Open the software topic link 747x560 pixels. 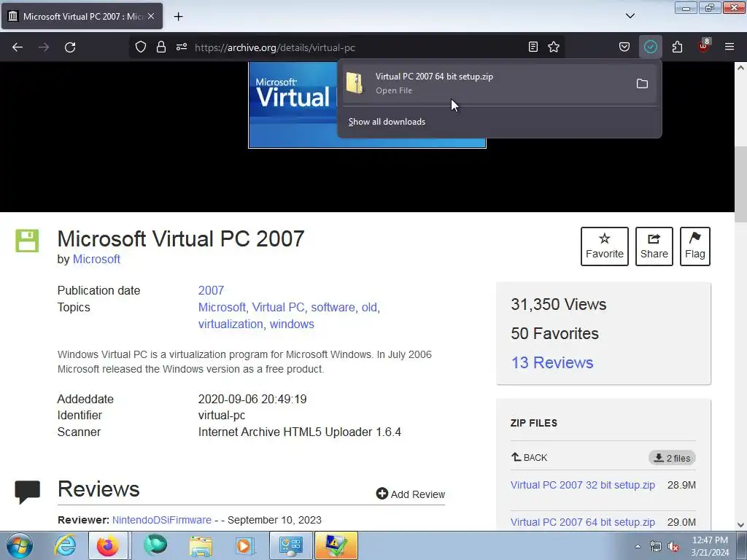(x=333, y=307)
